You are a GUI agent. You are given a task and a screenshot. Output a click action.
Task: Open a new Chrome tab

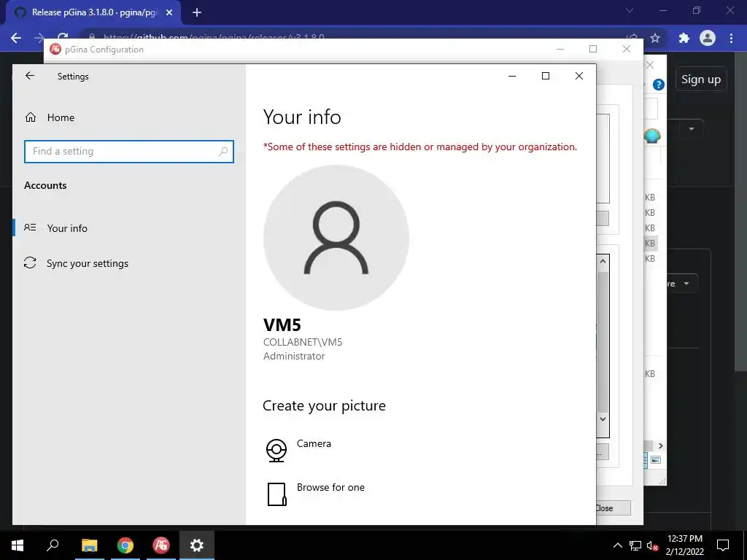197,13
